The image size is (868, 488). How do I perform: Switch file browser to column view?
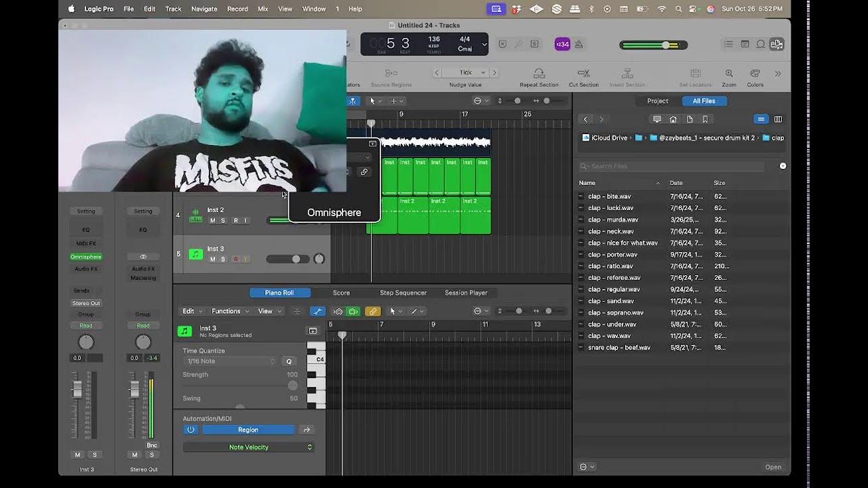click(x=778, y=119)
